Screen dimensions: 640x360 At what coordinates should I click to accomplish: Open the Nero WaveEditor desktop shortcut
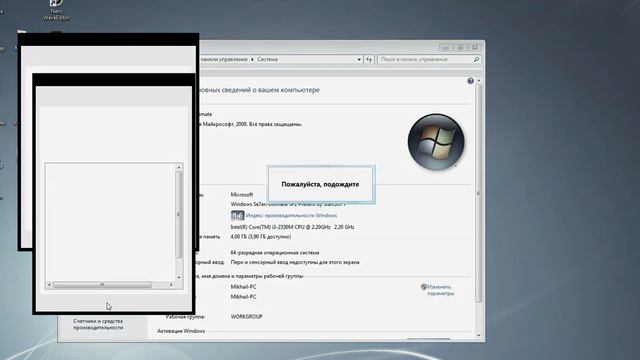[56, 10]
